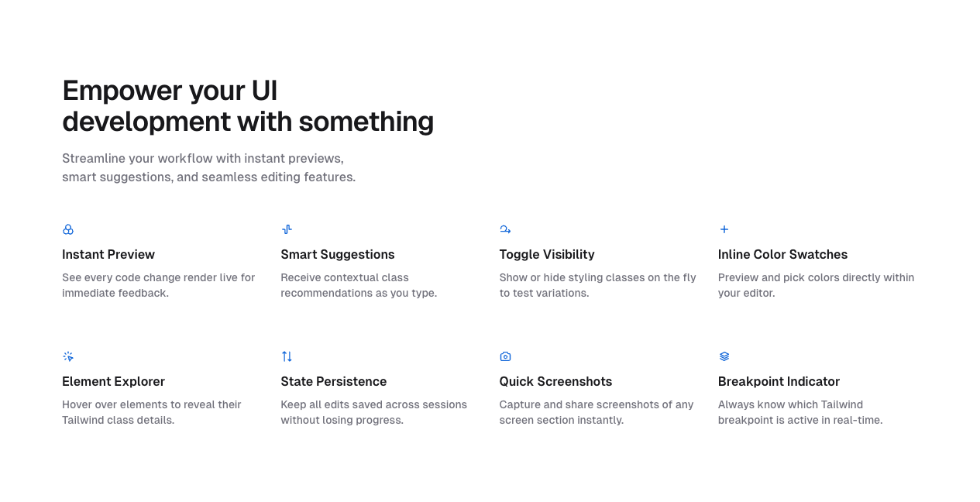This screenshot has width=980, height=502.
Task: Click the State Persistence heading
Action: (x=333, y=381)
